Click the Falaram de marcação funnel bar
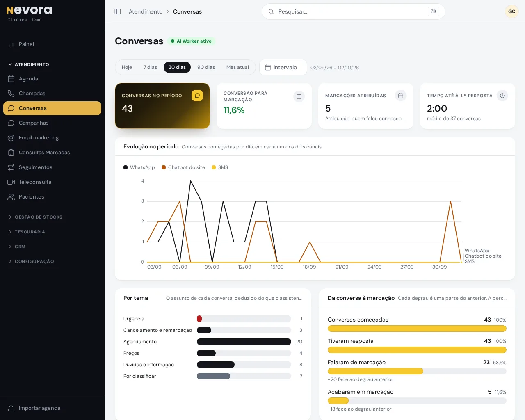Image resolution: width=525 pixels, height=420 pixels. click(375, 371)
